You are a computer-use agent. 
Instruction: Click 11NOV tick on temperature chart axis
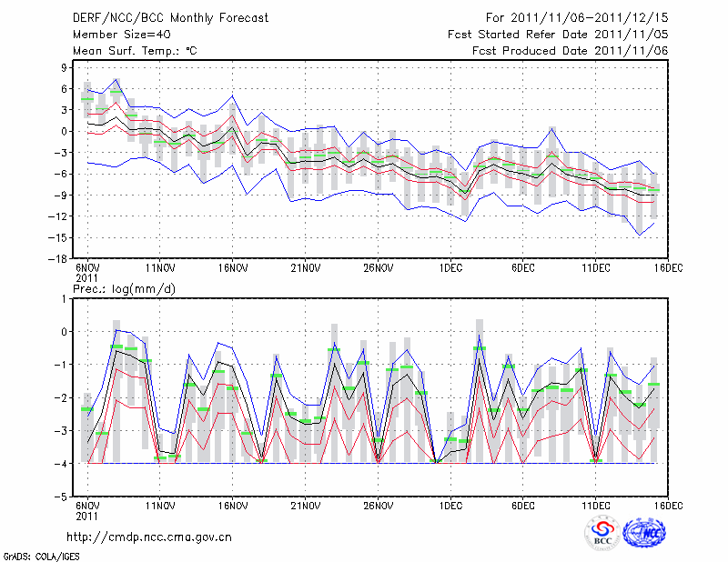160,267
